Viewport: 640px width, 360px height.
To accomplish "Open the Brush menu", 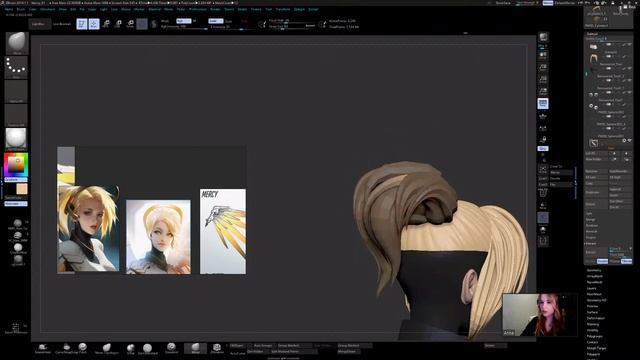I will [20, 9].
